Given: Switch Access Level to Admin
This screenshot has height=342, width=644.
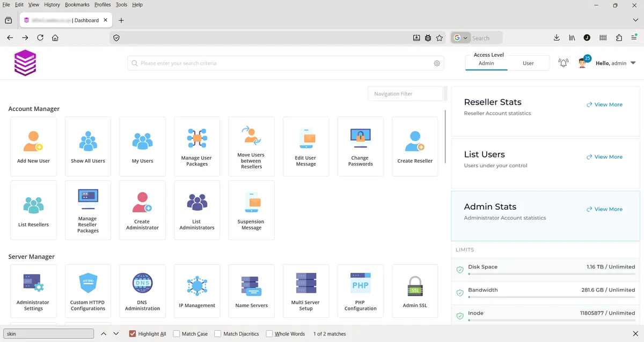Looking at the screenshot, I should coord(486,63).
